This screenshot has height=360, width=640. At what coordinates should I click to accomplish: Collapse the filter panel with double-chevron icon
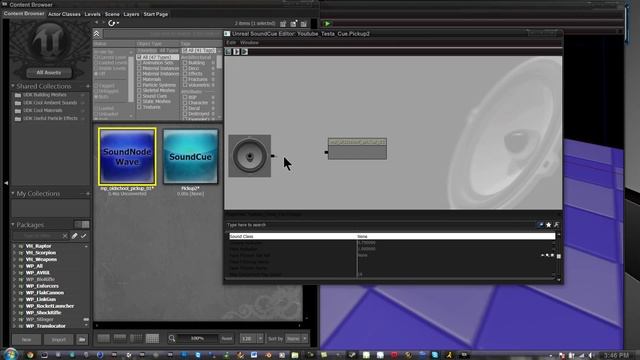point(97,34)
